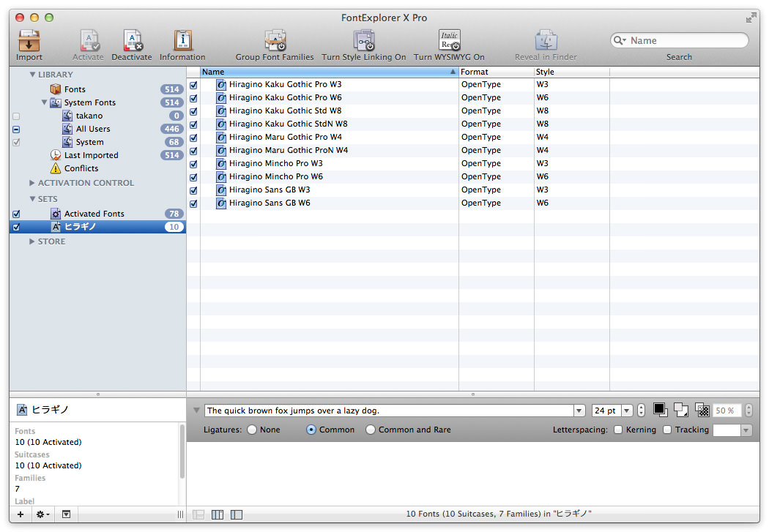
Task: Switch to single-pane list view icon
Action: pos(198,514)
